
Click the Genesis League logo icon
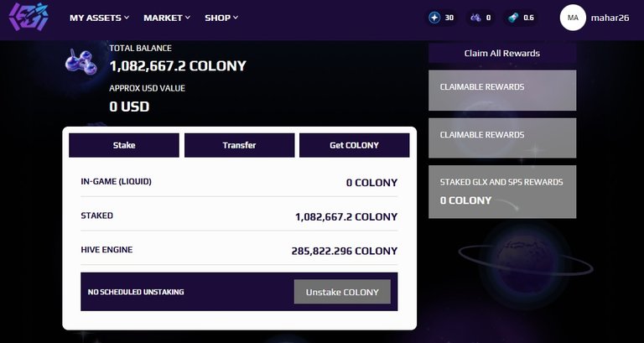(29, 18)
